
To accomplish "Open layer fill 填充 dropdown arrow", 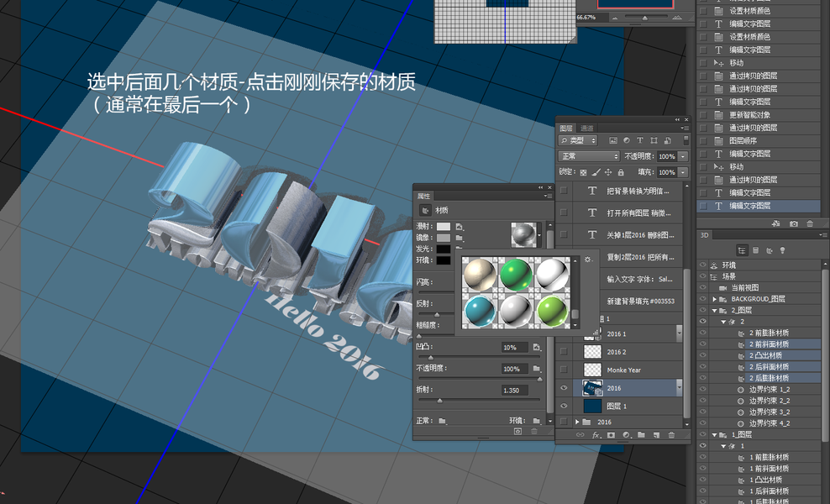I will [683, 172].
